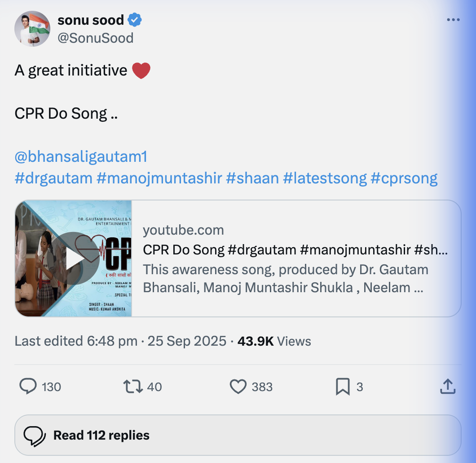Open the #cprsong hashtag
The height and width of the screenshot is (463, 476).
tap(404, 178)
